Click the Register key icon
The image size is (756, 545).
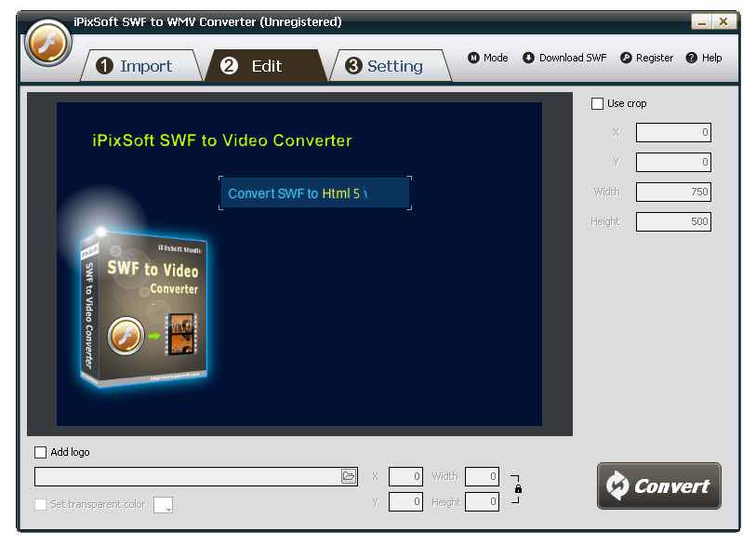click(626, 58)
